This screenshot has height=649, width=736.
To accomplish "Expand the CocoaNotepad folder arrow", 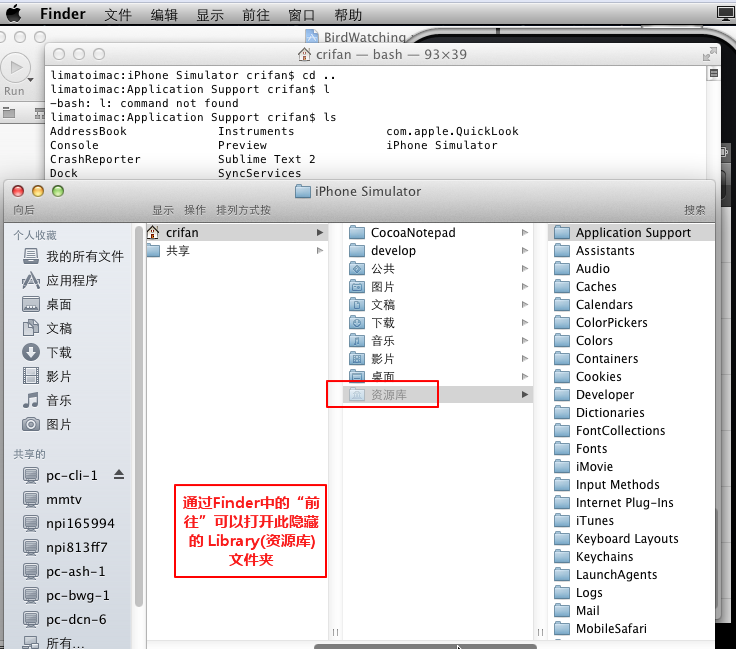I will (525, 232).
